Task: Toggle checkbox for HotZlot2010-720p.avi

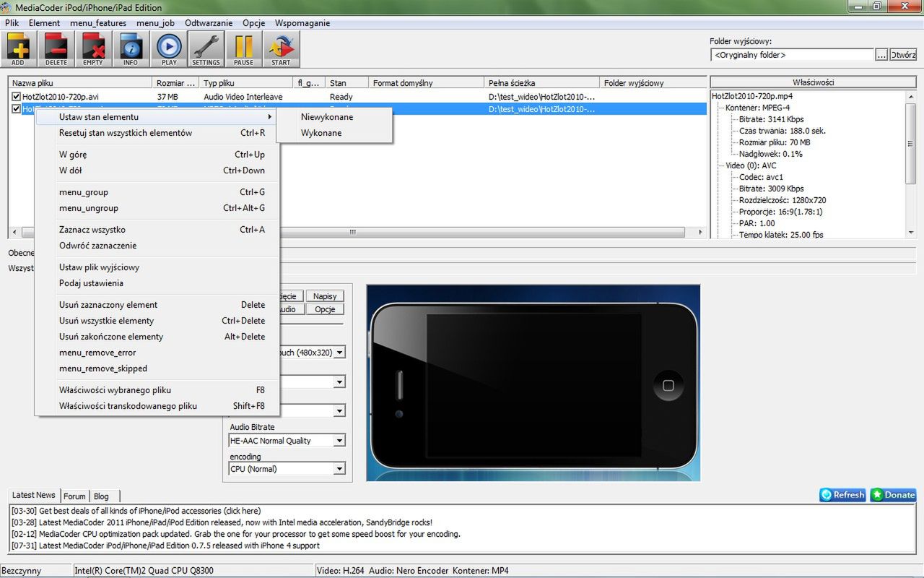Action: pyautogui.click(x=16, y=97)
